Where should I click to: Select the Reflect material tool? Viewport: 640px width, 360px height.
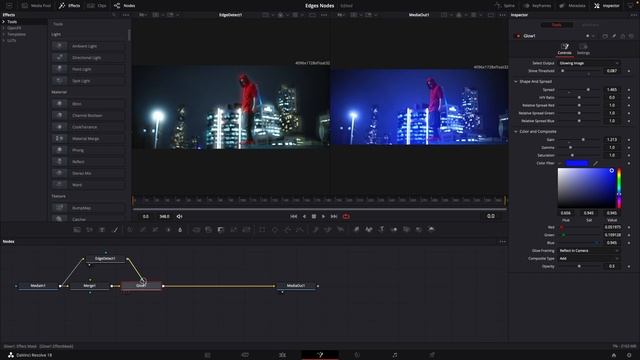click(x=88, y=162)
